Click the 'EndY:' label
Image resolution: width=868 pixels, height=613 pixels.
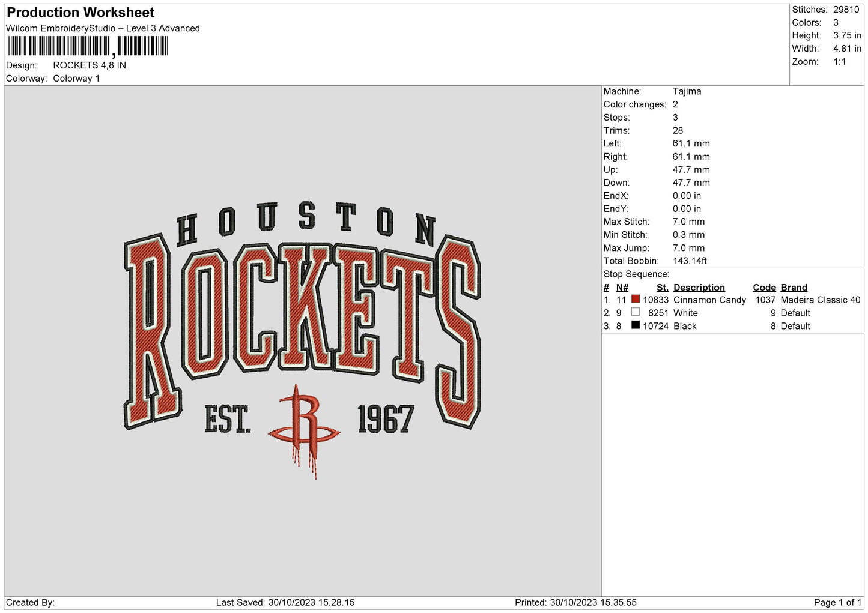coord(616,209)
